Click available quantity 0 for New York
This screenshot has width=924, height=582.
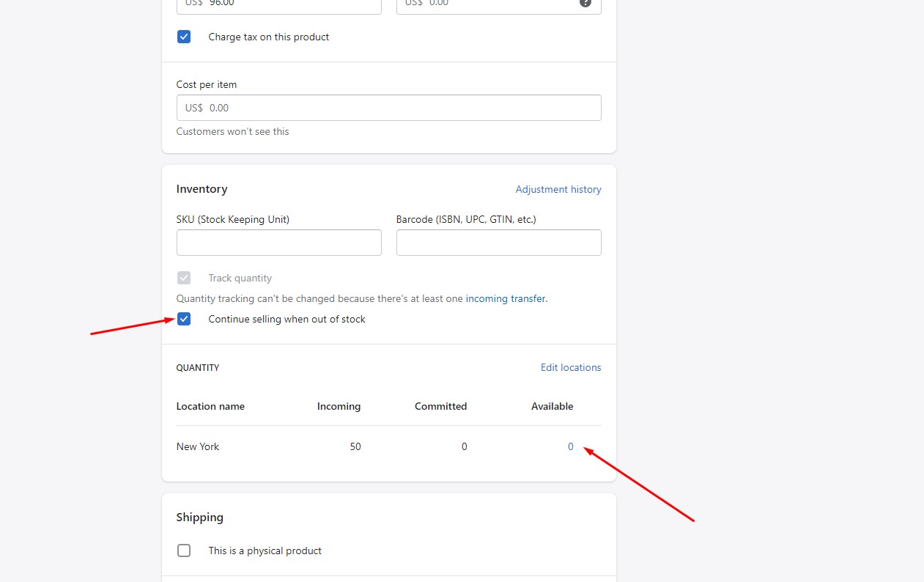coord(571,446)
